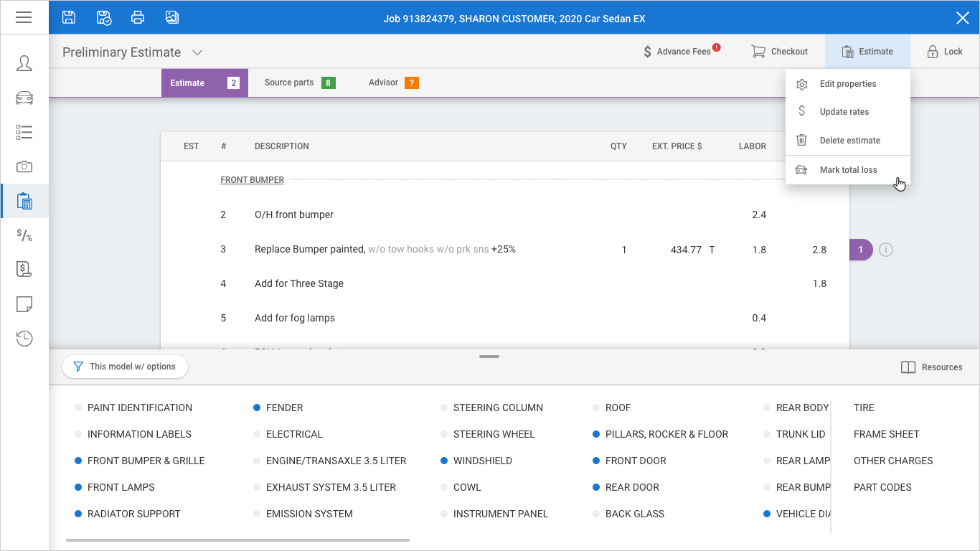Open the notes sidebar icon
This screenshot has width=980, height=551.
(x=24, y=304)
